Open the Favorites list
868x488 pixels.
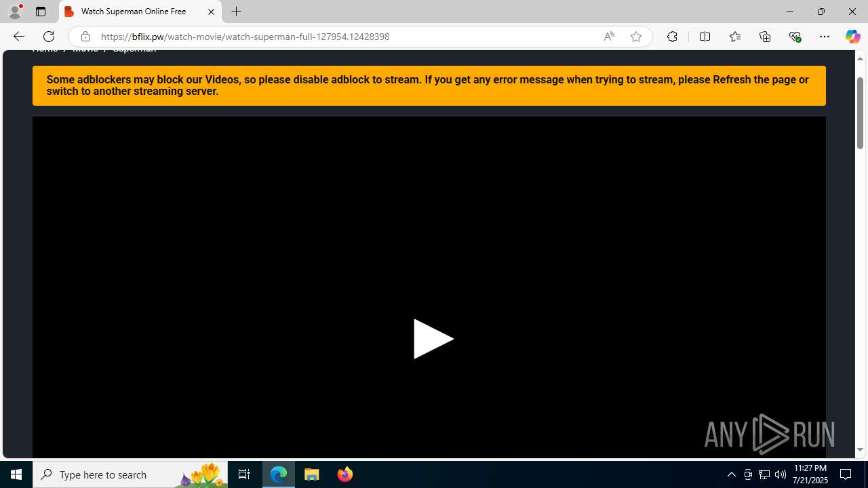click(734, 37)
